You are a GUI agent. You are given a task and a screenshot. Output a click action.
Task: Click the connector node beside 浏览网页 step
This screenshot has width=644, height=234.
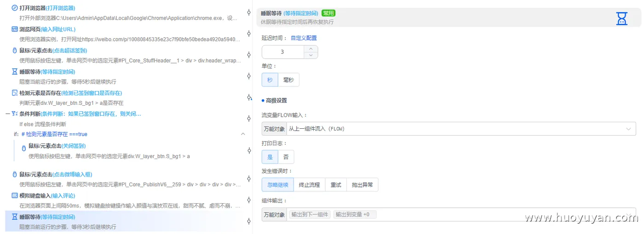[x=249, y=34]
